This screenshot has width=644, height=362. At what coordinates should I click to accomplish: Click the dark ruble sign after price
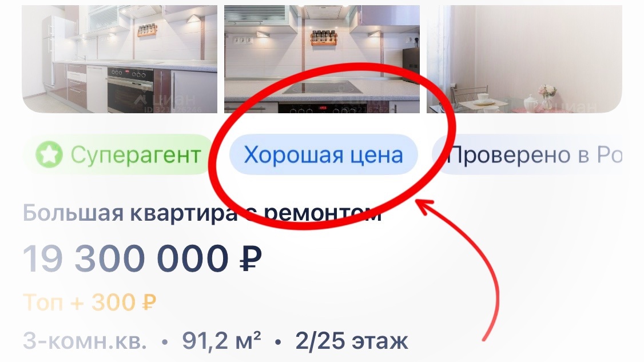point(251,259)
